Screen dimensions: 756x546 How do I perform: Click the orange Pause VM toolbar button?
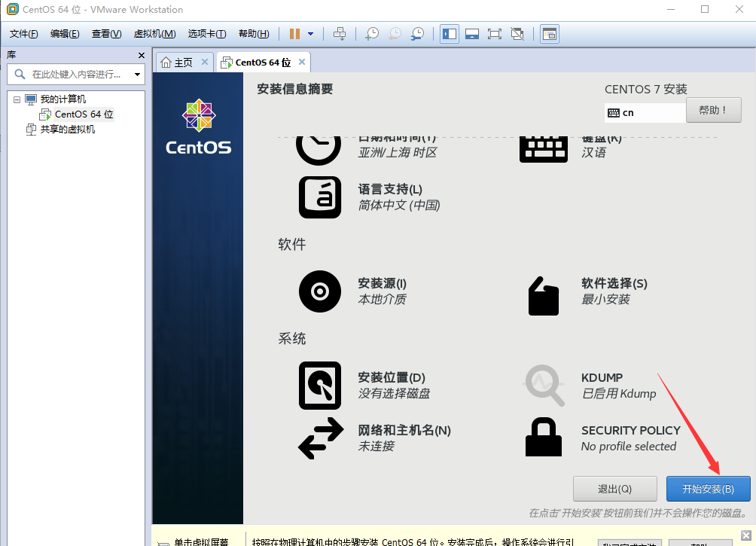click(294, 34)
